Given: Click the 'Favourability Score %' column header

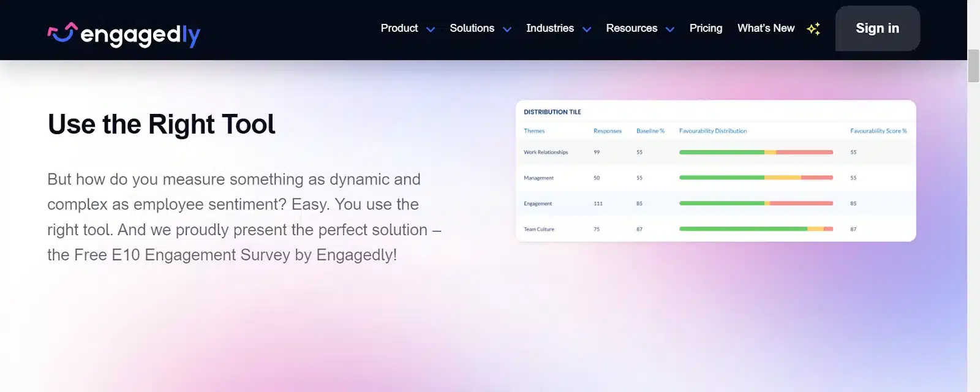Looking at the screenshot, I should (878, 131).
